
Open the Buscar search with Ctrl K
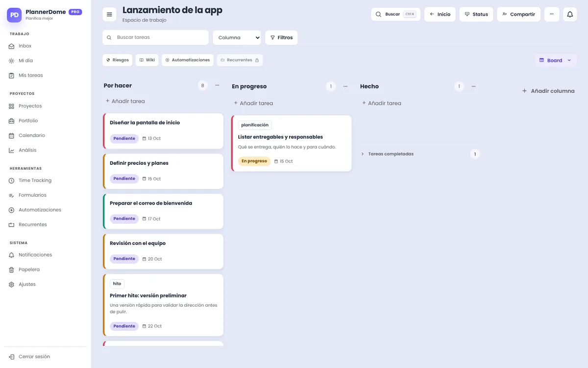click(x=395, y=14)
